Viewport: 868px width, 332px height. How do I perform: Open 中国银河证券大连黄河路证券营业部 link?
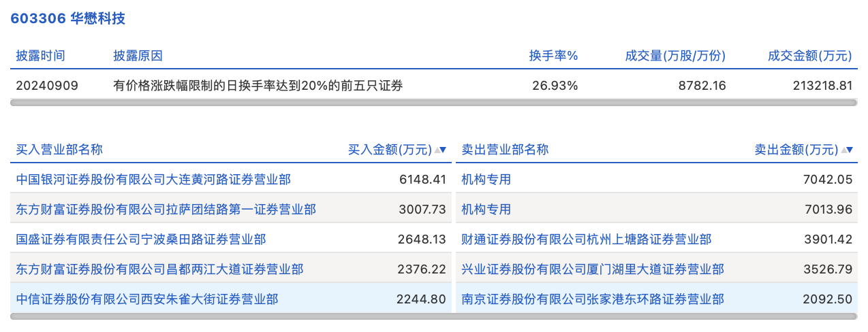pos(153,180)
